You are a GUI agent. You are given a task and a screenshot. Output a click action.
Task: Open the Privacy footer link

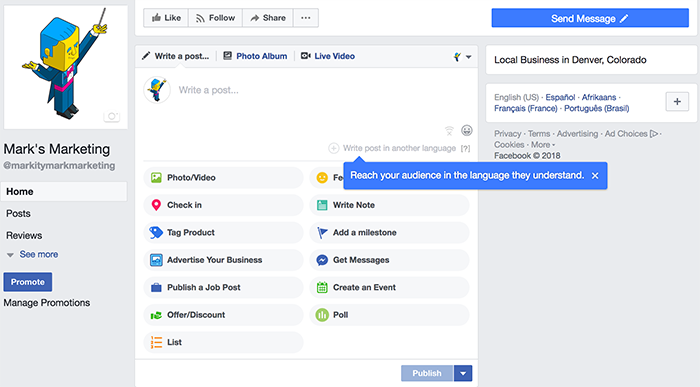click(x=508, y=134)
